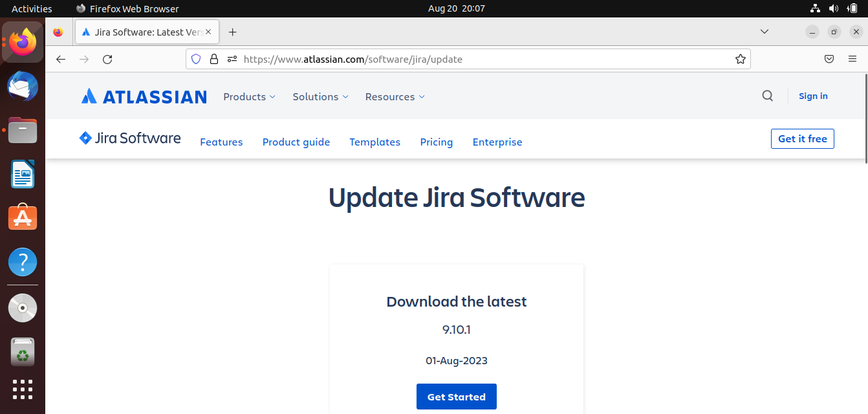Reload the current page

(x=107, y=59)
